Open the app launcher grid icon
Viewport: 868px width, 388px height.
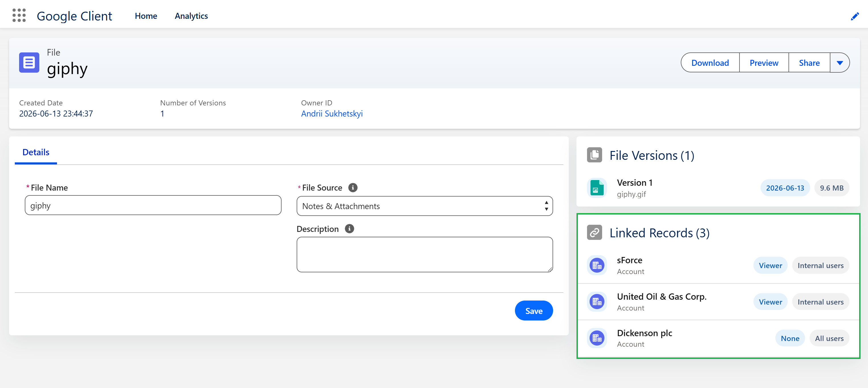(x=19, y=15)
